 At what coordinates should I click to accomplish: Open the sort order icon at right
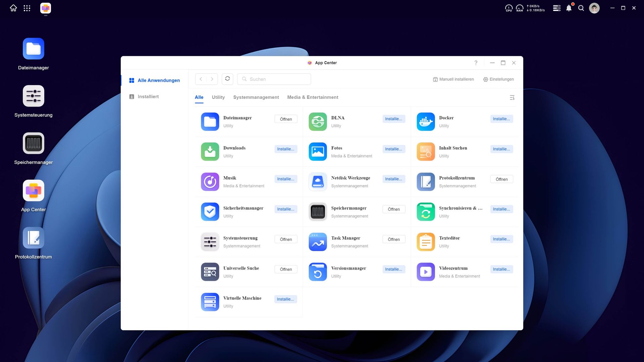(512, 98)
